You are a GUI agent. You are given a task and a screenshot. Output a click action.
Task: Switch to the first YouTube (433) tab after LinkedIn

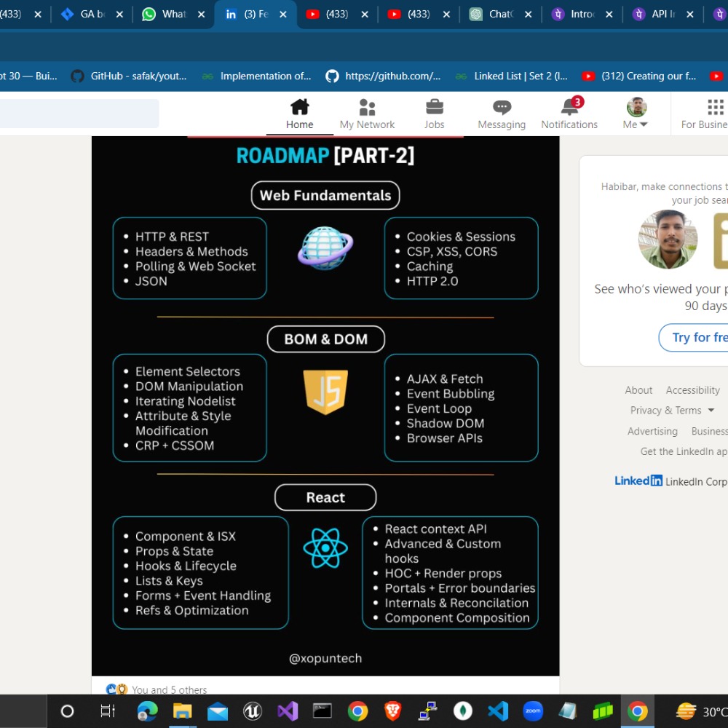coord(336,14)
